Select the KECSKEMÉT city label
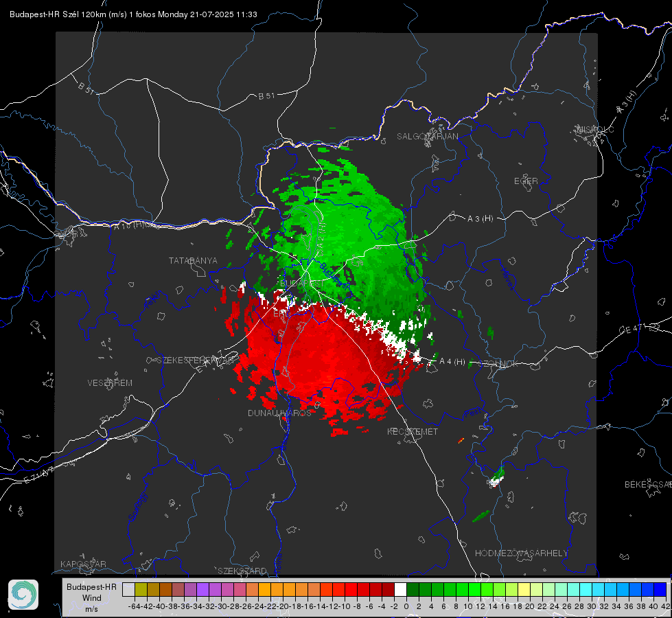This screenshot has width=672, height=618. click(413, 431)
